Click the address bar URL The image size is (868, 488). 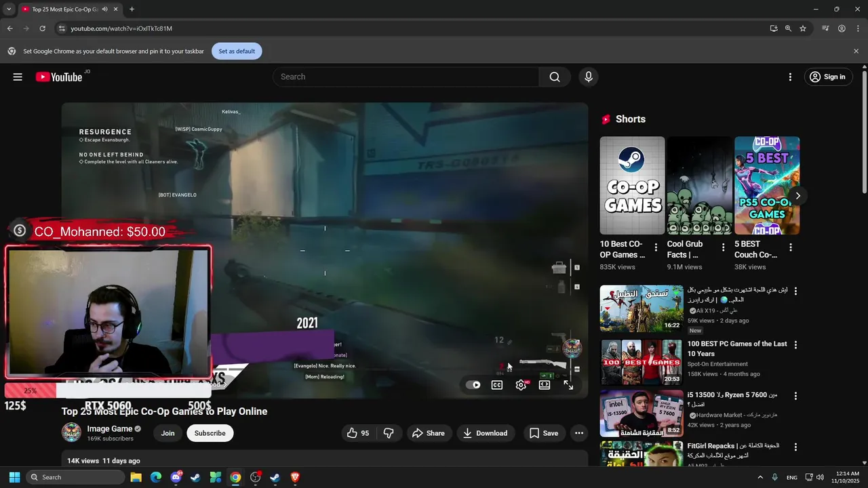pos(121,28)
